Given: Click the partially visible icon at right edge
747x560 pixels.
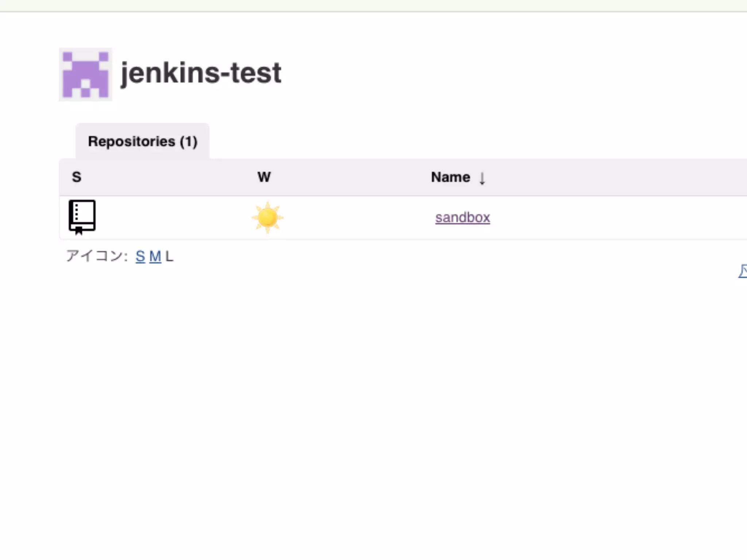Looking at the screenshot, I should pos(743,271).
